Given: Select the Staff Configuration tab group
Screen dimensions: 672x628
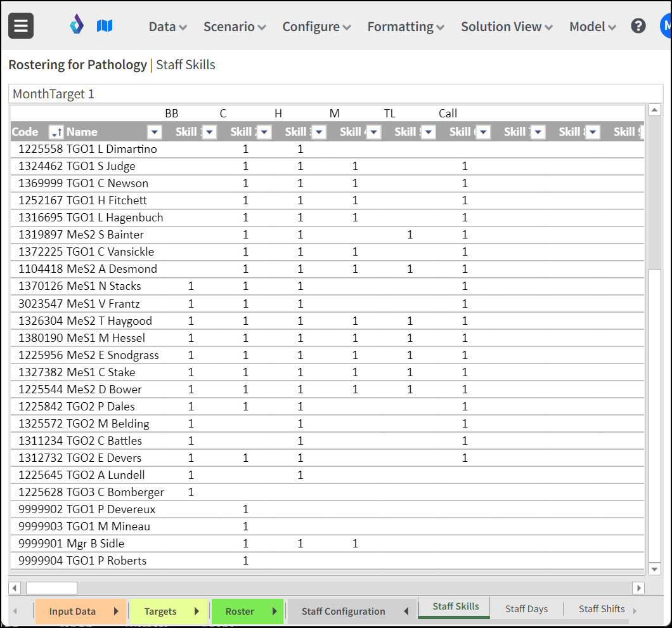Looking at the screenshot, I should pyautogui.click(x=343, y=612).
